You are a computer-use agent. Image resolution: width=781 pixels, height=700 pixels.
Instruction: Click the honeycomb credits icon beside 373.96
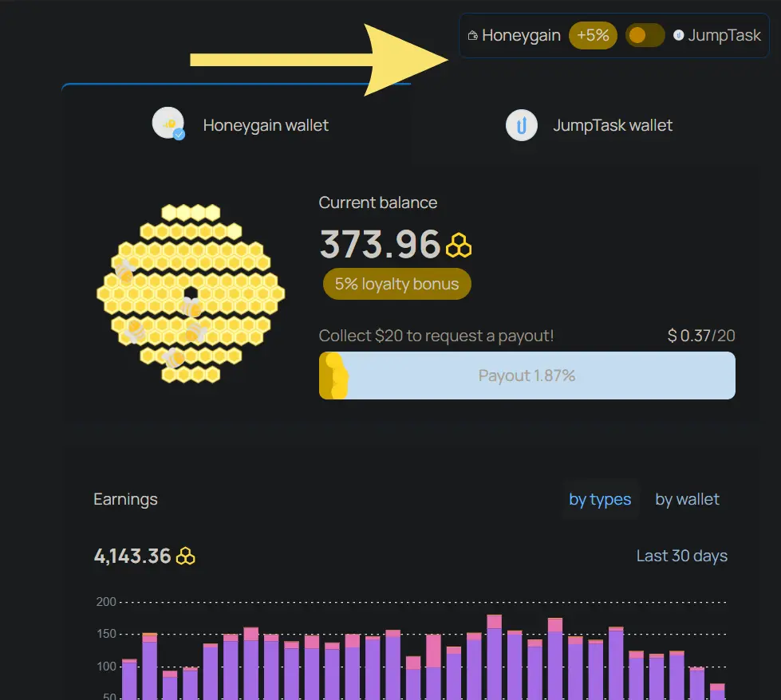pyautogui.click(x=458, y=245)
